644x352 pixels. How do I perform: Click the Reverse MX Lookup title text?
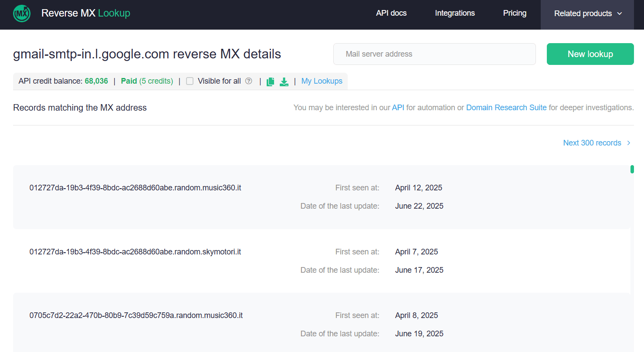coord(86,13)
